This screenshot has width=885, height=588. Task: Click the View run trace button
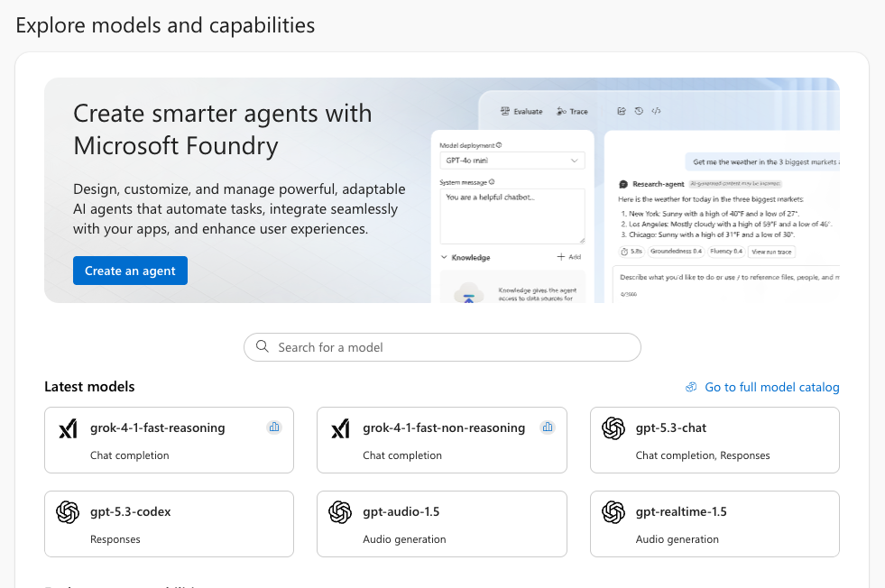click(x=770, y=252)
